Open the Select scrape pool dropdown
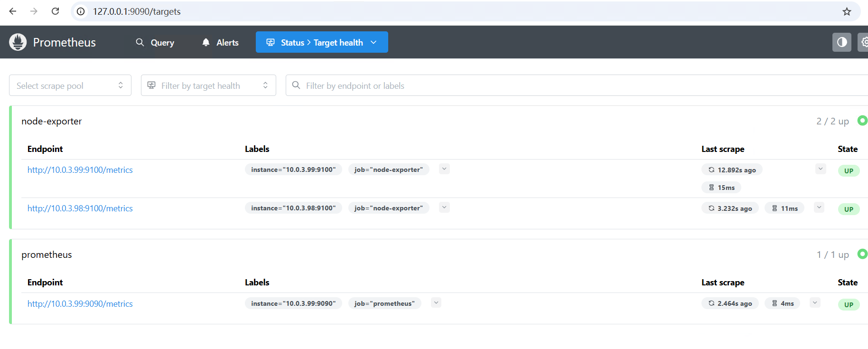This screenshot has width=868, height=349. (70, 85)
